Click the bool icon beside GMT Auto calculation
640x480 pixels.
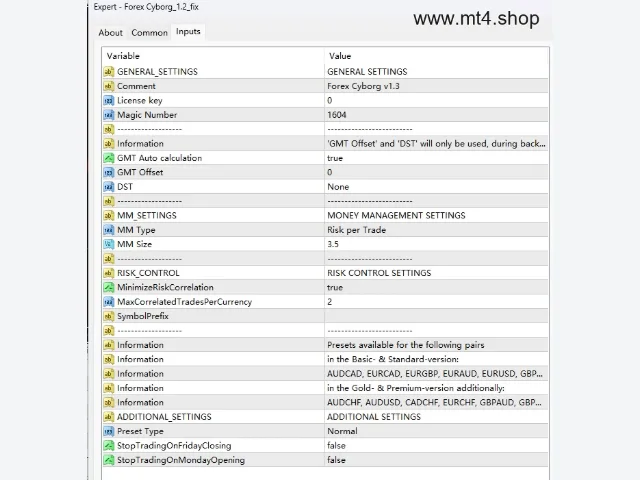tap(109, 158)
